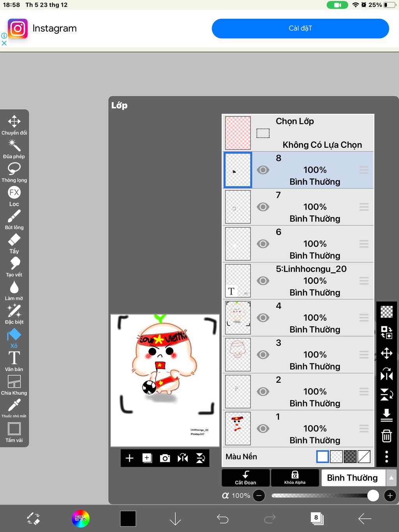Open the three-dots layer menu
The image size is (399, 532).
tap(387, 456)
